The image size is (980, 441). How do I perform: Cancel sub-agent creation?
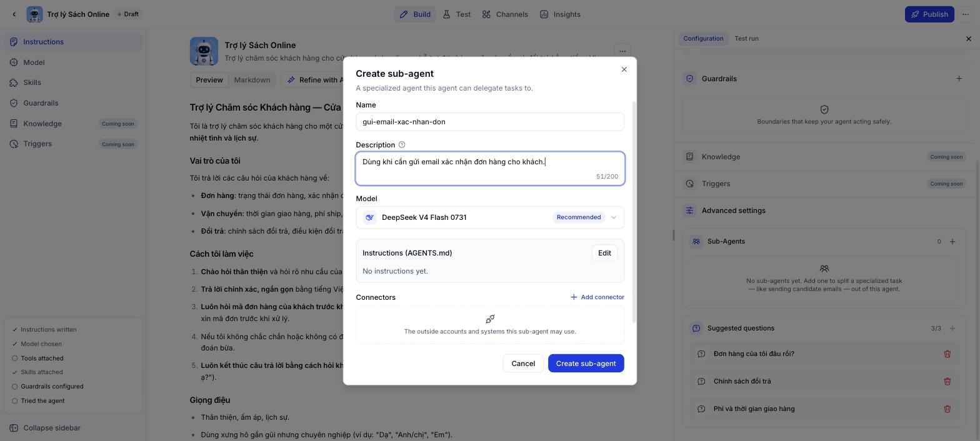point(523,364)
